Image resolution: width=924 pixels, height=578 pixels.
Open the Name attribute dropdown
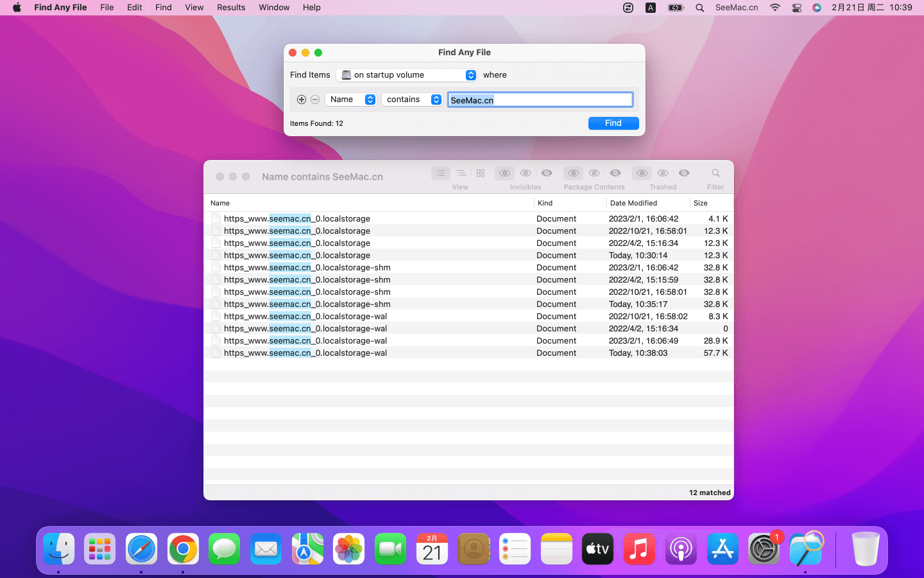tap(350, 100)
